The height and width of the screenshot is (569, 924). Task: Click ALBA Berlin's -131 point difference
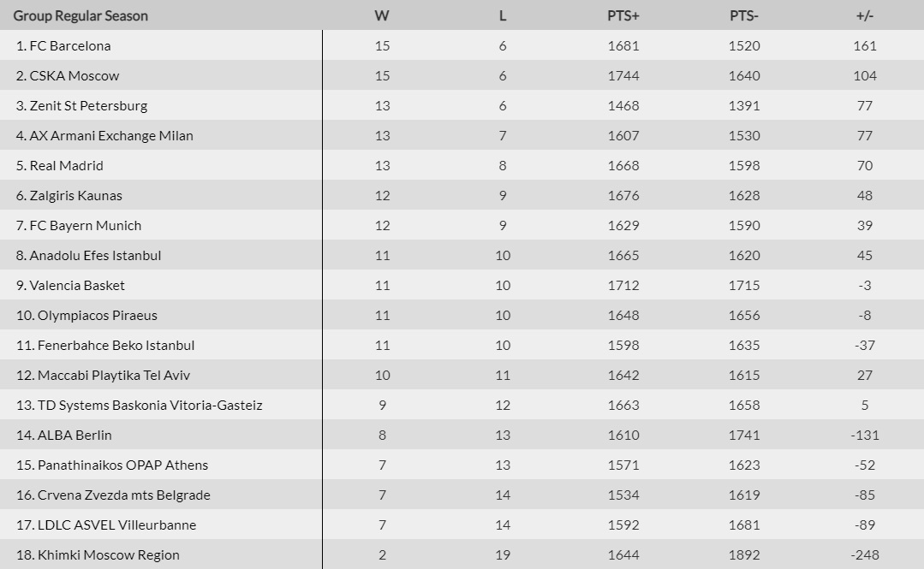865,436
